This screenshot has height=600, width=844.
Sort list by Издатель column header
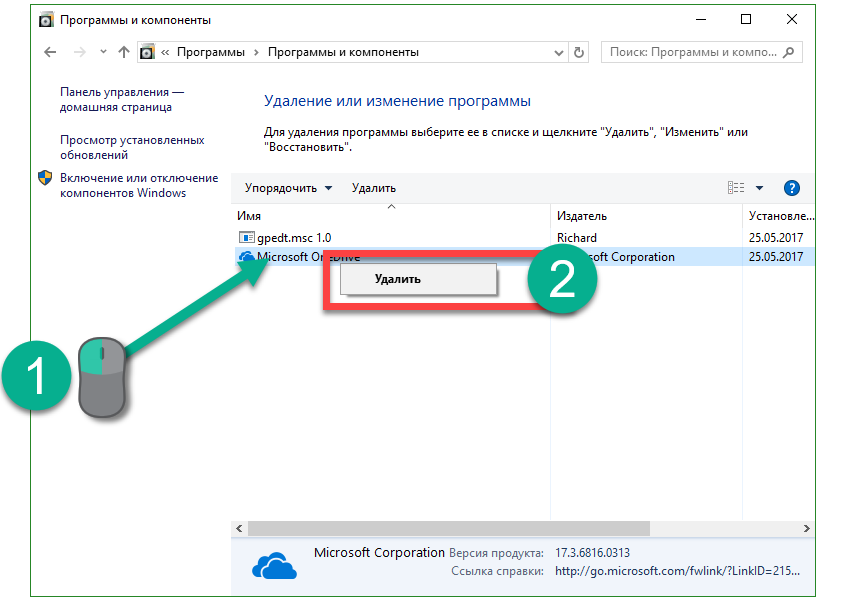581,216
